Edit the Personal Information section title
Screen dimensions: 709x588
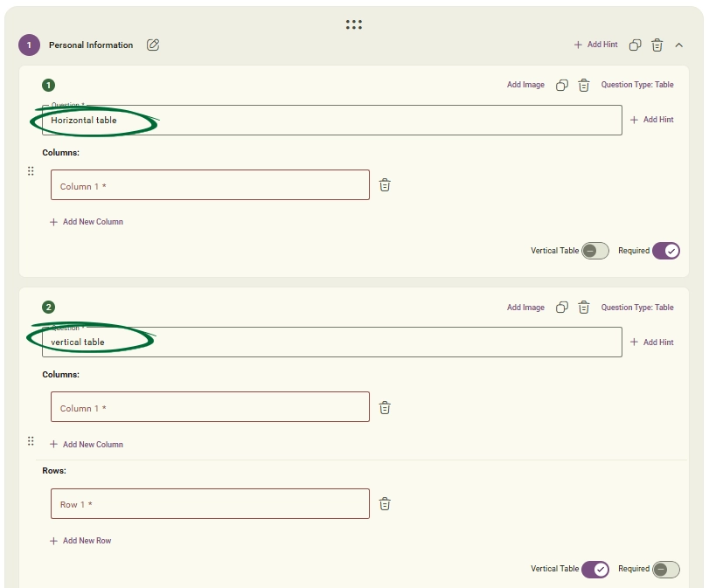coord(153,45)
